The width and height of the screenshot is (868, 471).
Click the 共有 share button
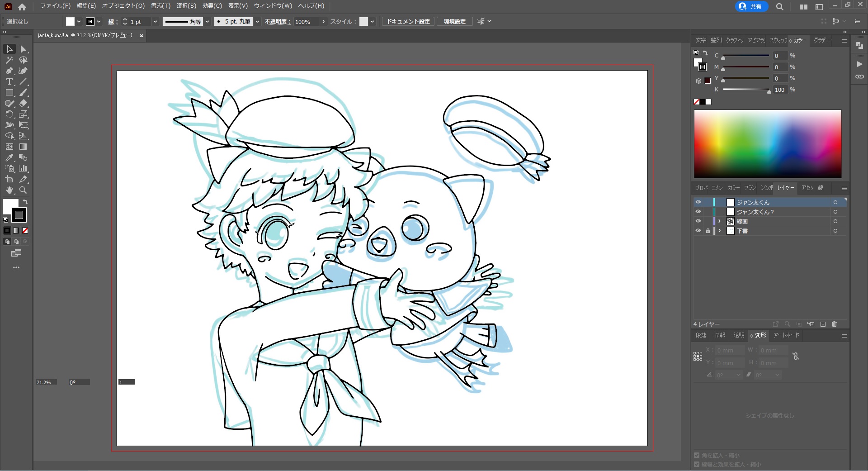[x=751, y=6]
